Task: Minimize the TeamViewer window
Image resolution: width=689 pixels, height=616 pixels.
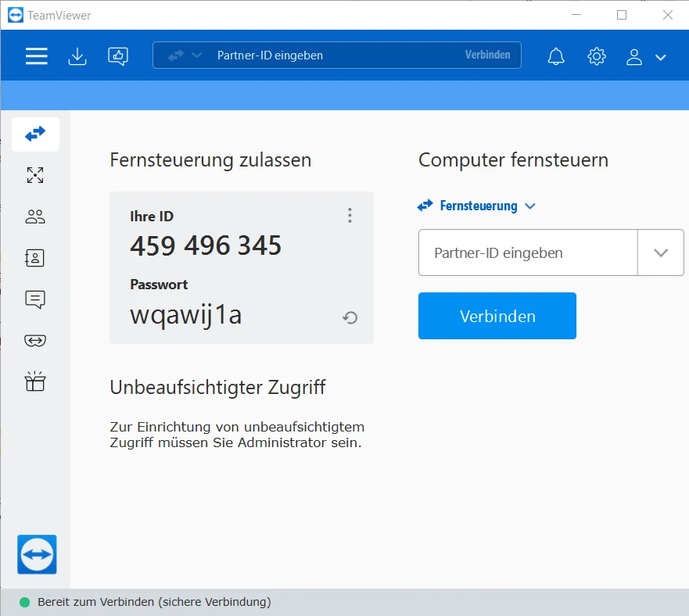Action: 576,15
